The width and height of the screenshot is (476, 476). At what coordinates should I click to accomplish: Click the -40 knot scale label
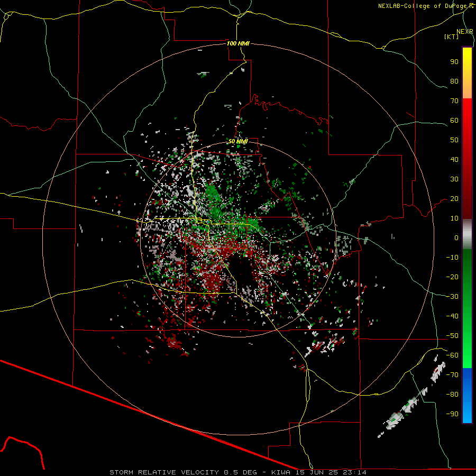[x=452, y=316]
